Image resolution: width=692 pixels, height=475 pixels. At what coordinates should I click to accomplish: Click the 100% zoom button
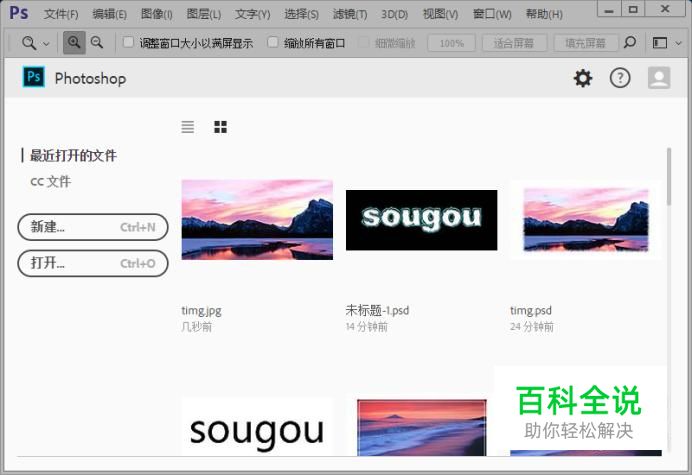tap(451, 43)
